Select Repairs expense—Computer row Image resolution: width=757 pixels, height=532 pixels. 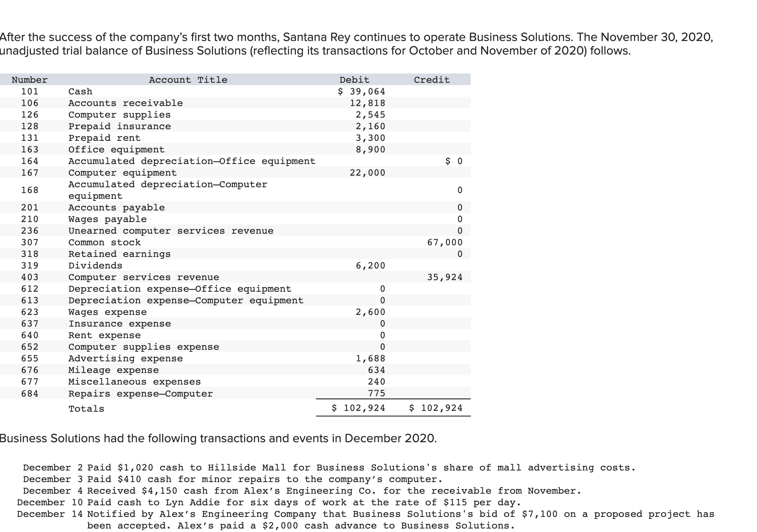point(140,394)
